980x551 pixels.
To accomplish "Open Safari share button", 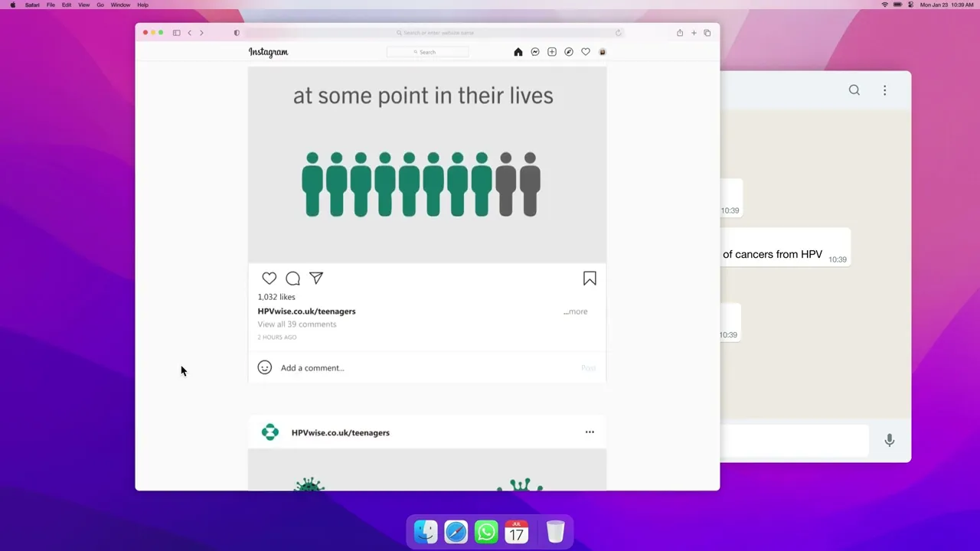I will click(680, 33).
